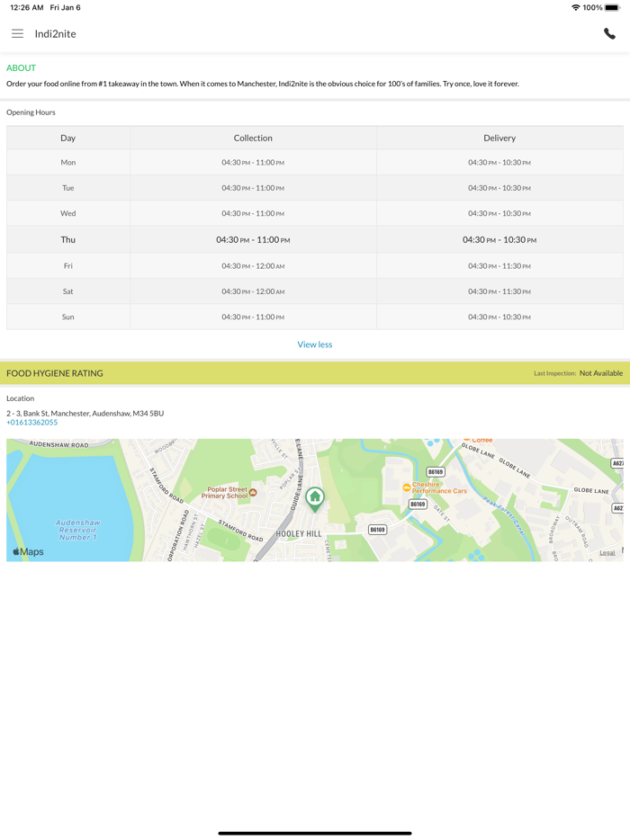Tap the Apple Maps logo
The width and height of the screenshot is (630, 840).
[29, 552]
